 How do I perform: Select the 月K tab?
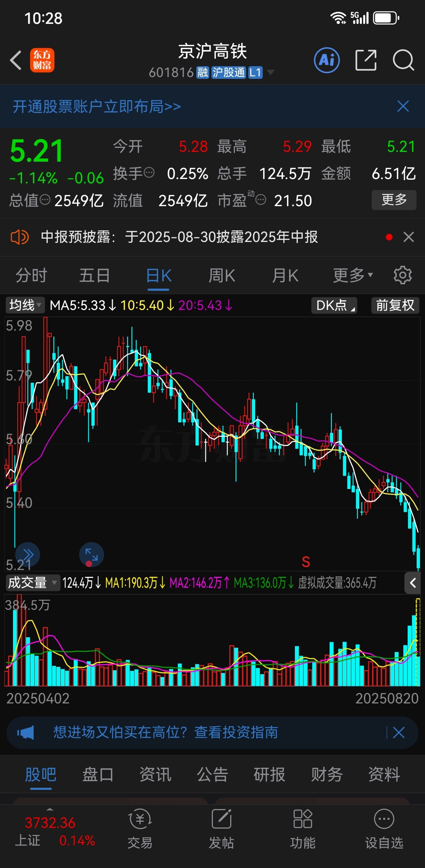pyautogui.click(x=286, y=276)
